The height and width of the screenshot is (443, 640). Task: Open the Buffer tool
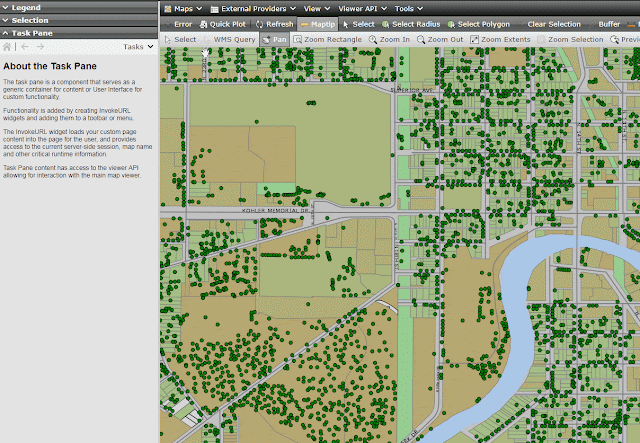(605, 24)
